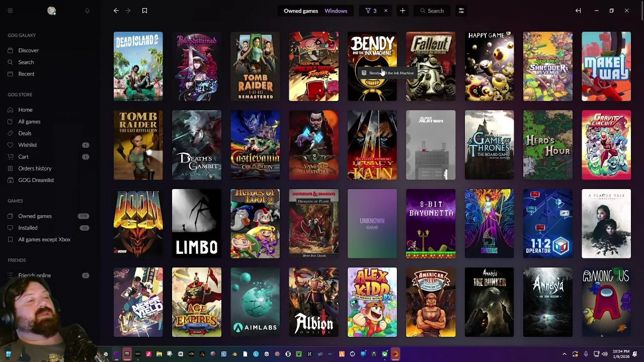644x362 pixels.
Task: Open Death's Gambit Afterlife cover
Action: (x=197, y=145)
